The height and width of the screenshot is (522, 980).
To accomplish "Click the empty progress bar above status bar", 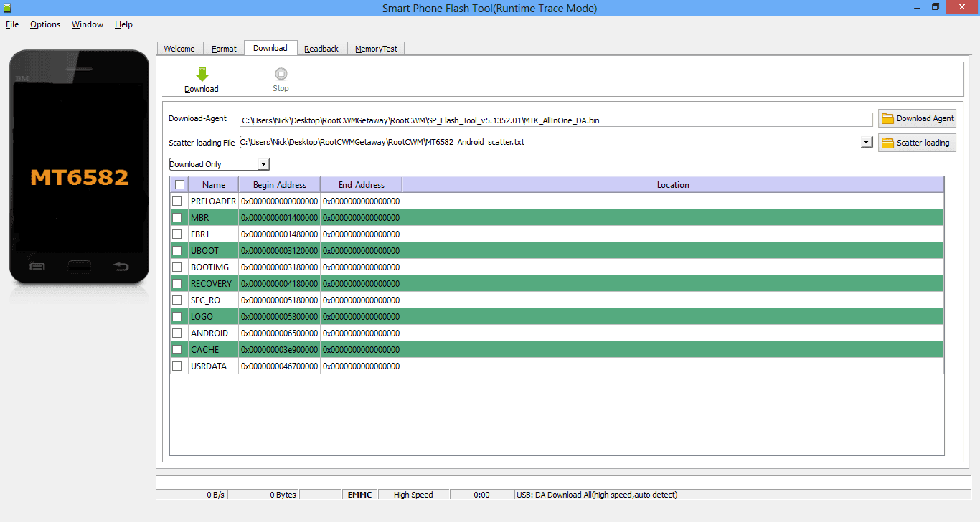I will (563, 481).
